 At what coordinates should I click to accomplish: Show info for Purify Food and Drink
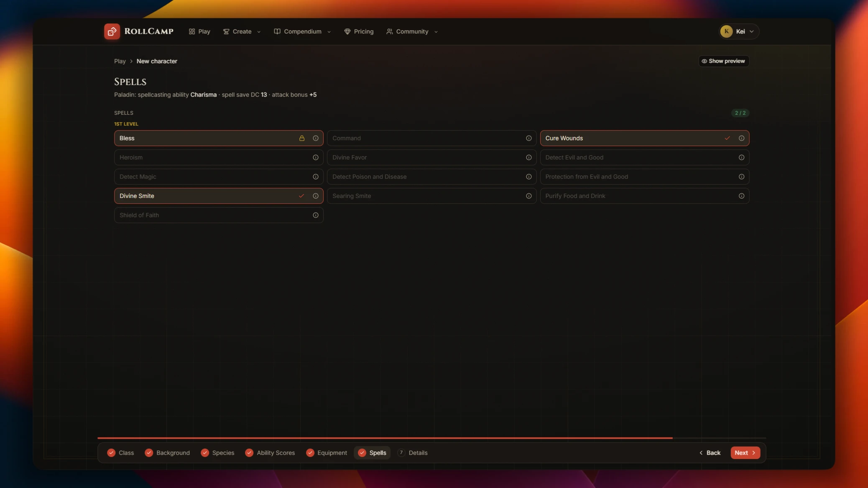[741, 196]
